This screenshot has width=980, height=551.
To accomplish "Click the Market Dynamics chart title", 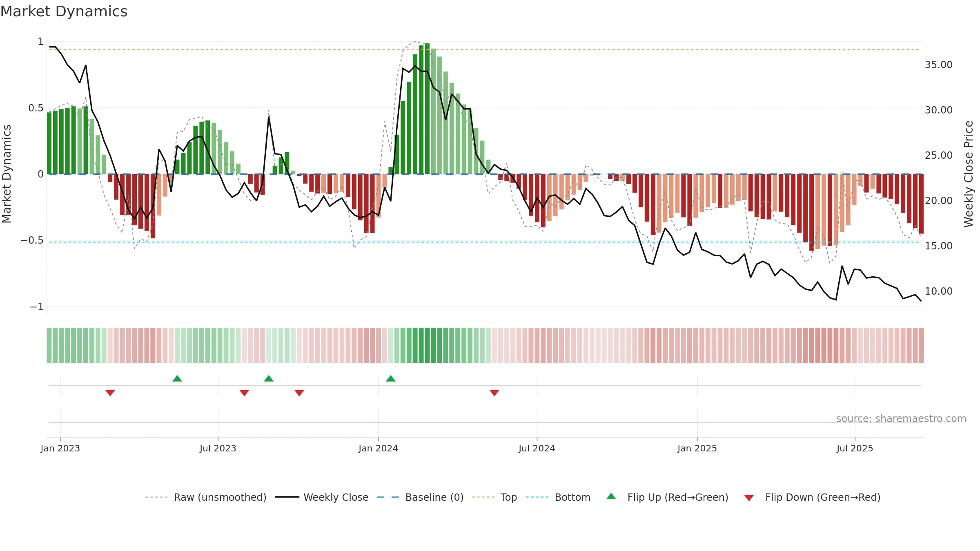I will [64, 11].
